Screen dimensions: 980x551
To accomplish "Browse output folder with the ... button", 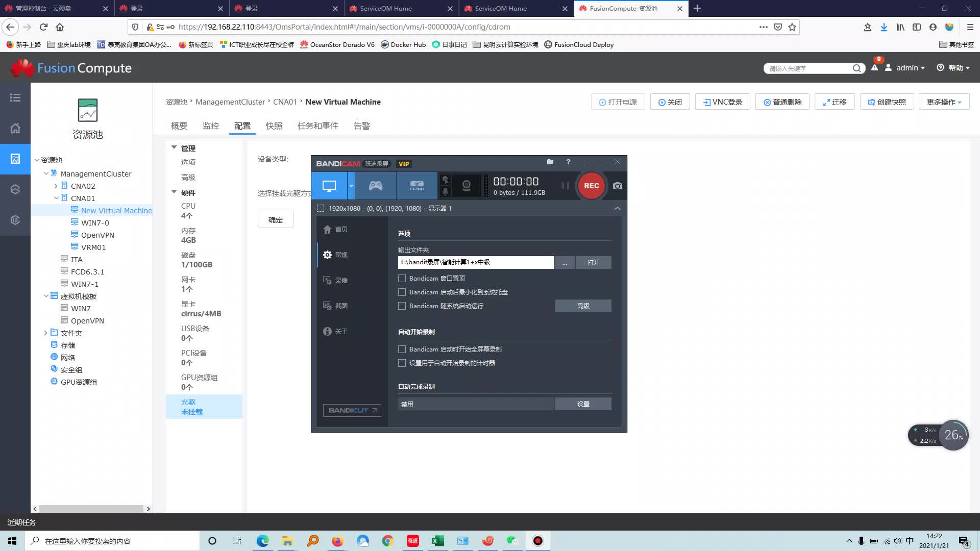I will (x=565, y=262).
